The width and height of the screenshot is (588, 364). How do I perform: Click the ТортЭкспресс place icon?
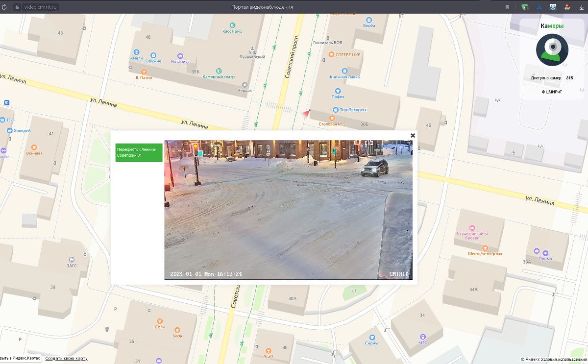click(336, 109)
